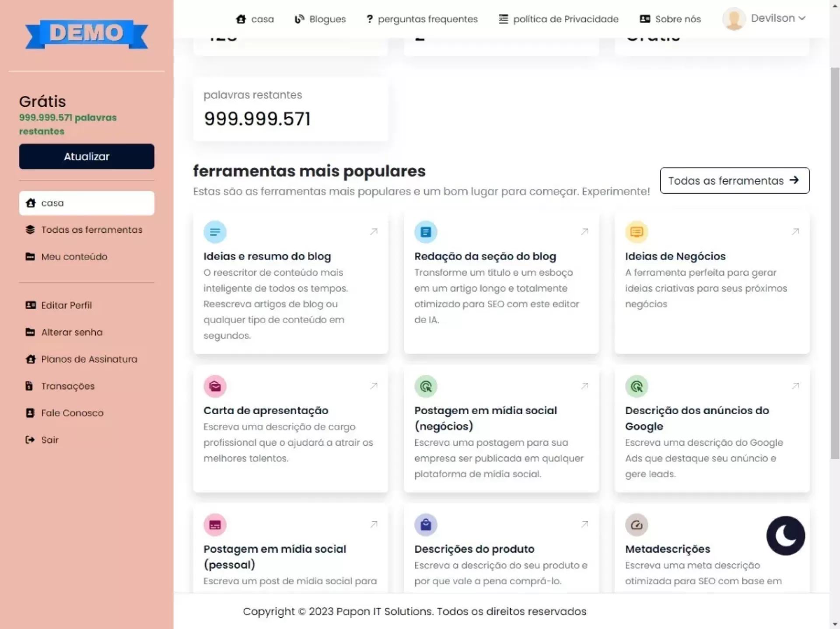Open the 'Todas as ferramentas' arrow button
The image size is (840, 629).
(734, 180)
